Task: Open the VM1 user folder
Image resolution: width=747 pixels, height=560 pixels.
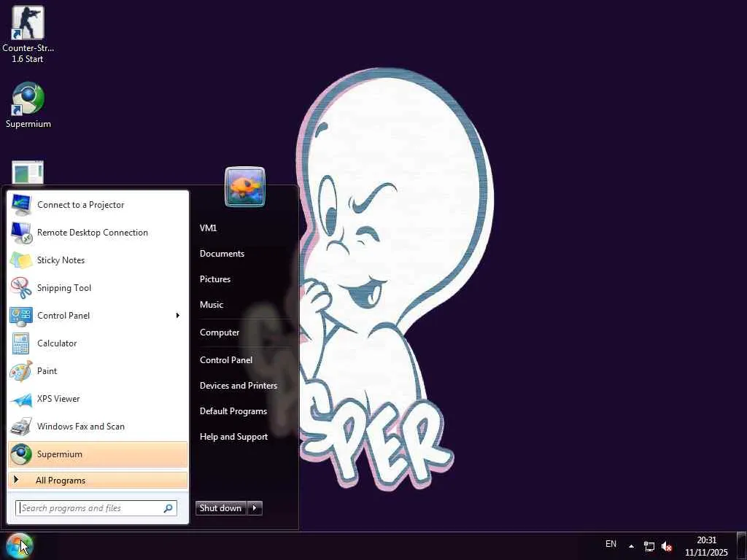Action: 208,228
